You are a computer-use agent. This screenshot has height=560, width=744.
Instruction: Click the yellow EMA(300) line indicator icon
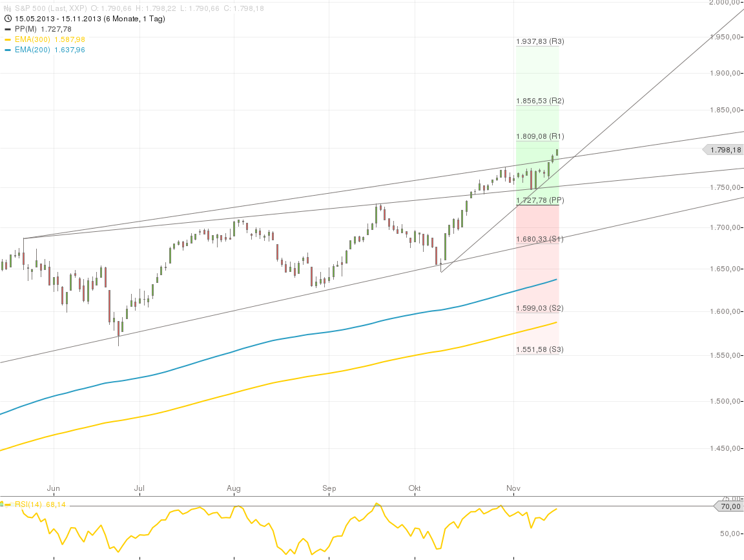tap(8, 39)
